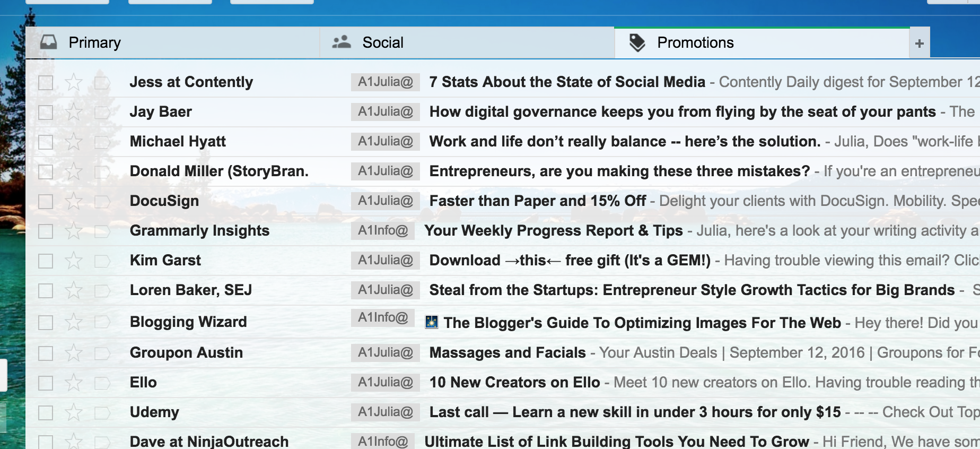The width and height of the screenshot is (980, 449).
Task: Mark Udemy email as important
Action: point(102,413)
